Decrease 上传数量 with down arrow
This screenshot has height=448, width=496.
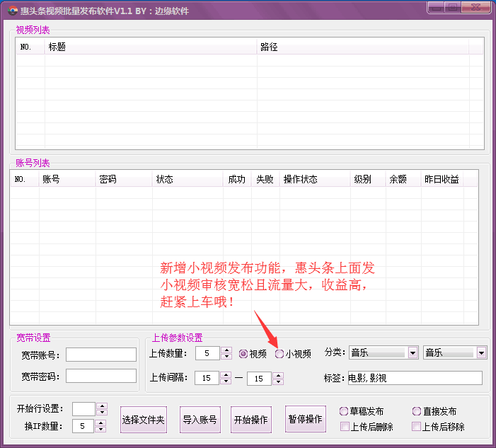[x=226, y=357]
